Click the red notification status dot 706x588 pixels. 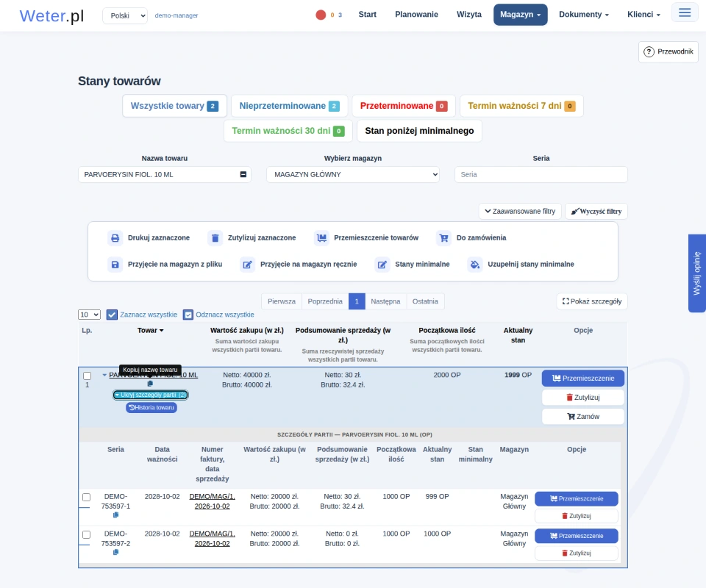(x=321, y=15)
